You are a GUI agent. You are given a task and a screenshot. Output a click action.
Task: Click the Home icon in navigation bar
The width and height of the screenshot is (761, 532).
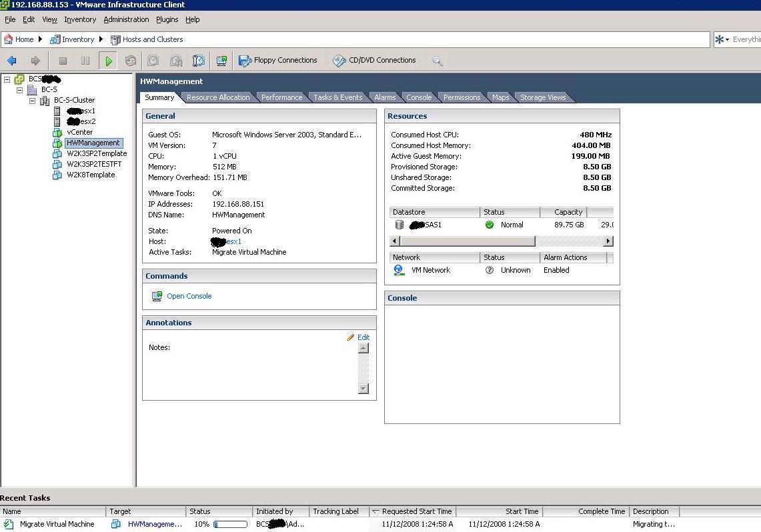click(8, 39)
